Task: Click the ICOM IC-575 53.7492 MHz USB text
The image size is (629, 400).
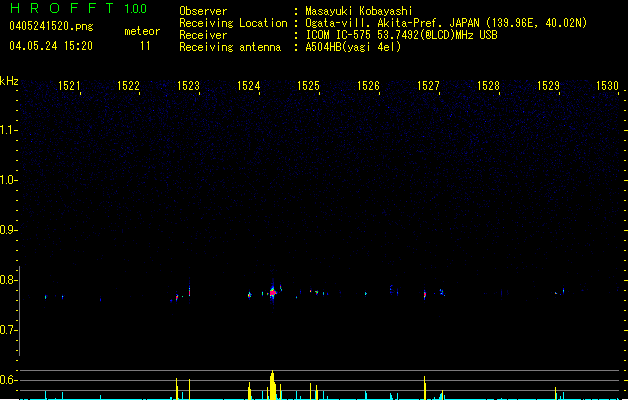Action: pyautogui.click(x=401, y=35)
